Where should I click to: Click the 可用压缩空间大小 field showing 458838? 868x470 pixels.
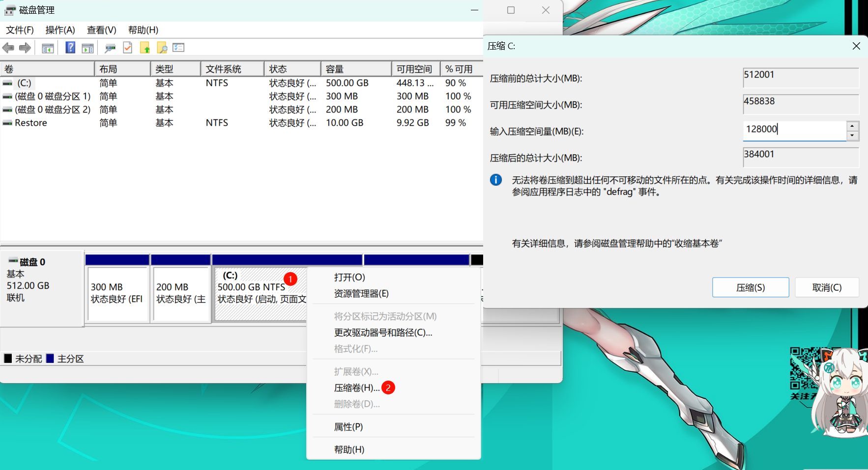pyautogui.click(x=801, y=104)
